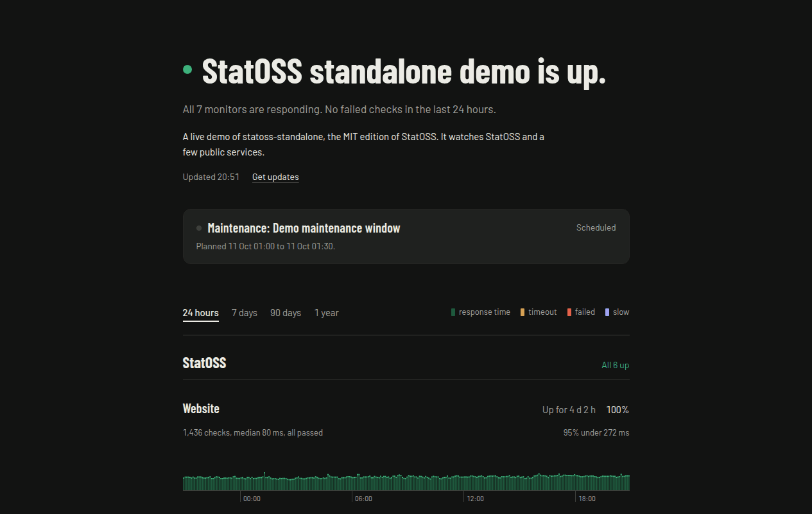Click the Planned 11 Oct 01:00 schedule text

(266, 246)
